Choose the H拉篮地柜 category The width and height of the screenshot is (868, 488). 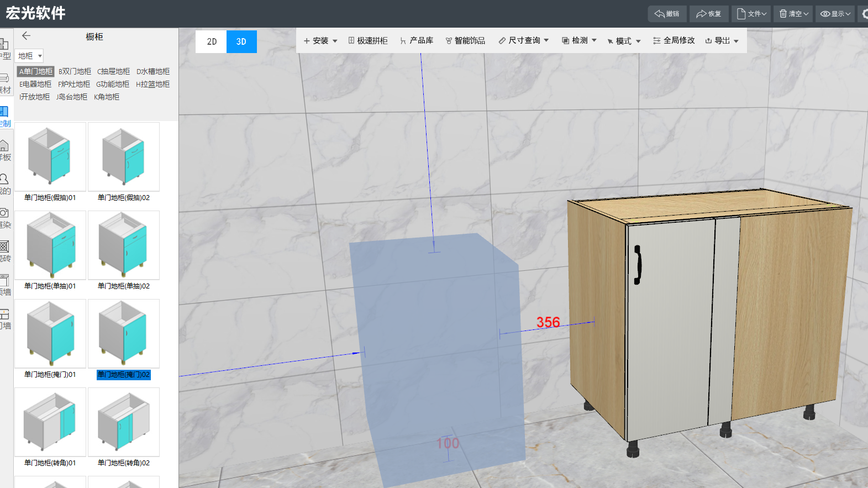(x=152, y=84)
